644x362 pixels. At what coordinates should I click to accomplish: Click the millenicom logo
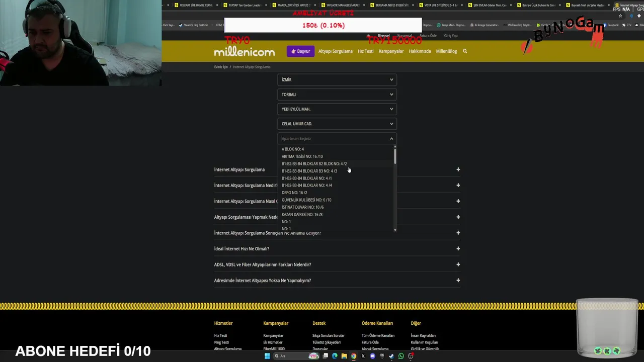point(245,52)
